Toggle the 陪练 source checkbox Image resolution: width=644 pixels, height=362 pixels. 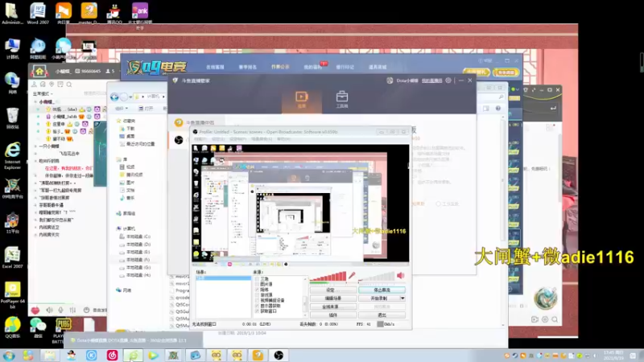tap(257, 290)
